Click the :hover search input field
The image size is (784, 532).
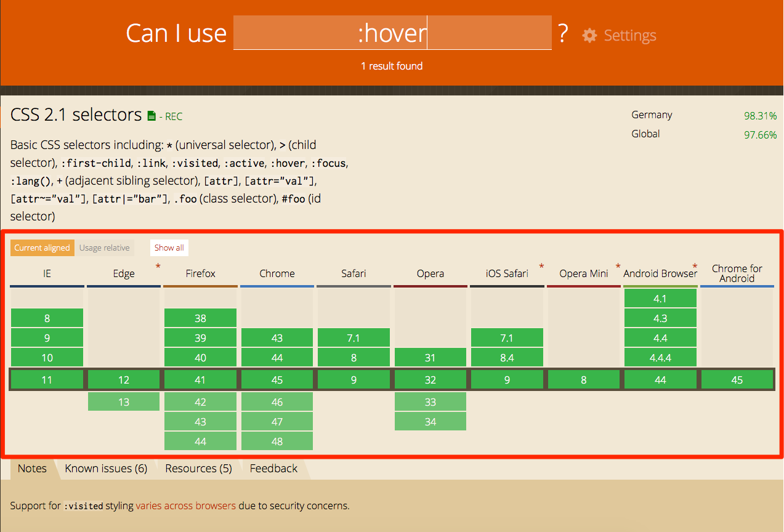[392, 33]
